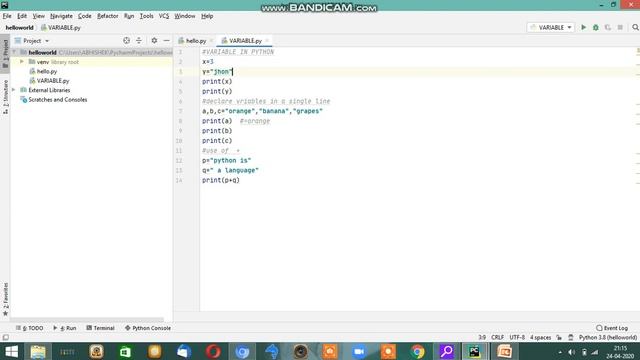Close the hello.py editor tab
Viewport: 640px width, 360px height.
coord(211,40)
